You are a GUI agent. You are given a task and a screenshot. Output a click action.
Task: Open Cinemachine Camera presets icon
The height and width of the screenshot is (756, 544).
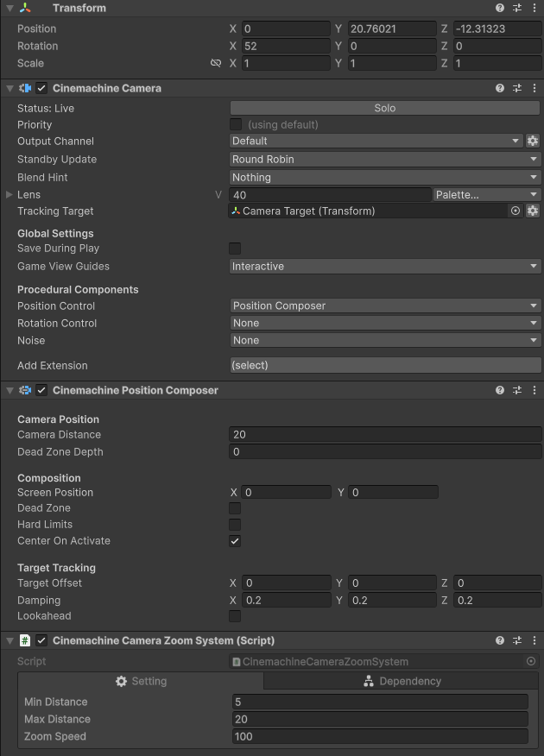(x=517, y=88)
